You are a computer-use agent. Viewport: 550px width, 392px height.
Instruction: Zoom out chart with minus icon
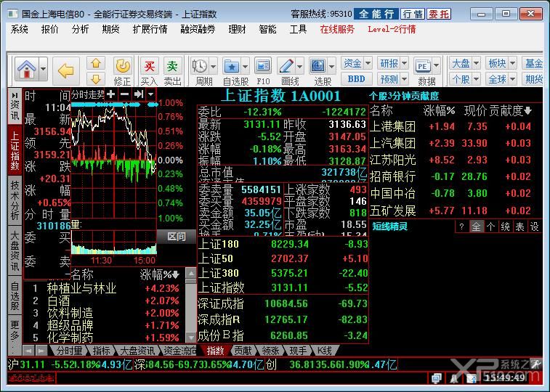[x=124, y=94]
